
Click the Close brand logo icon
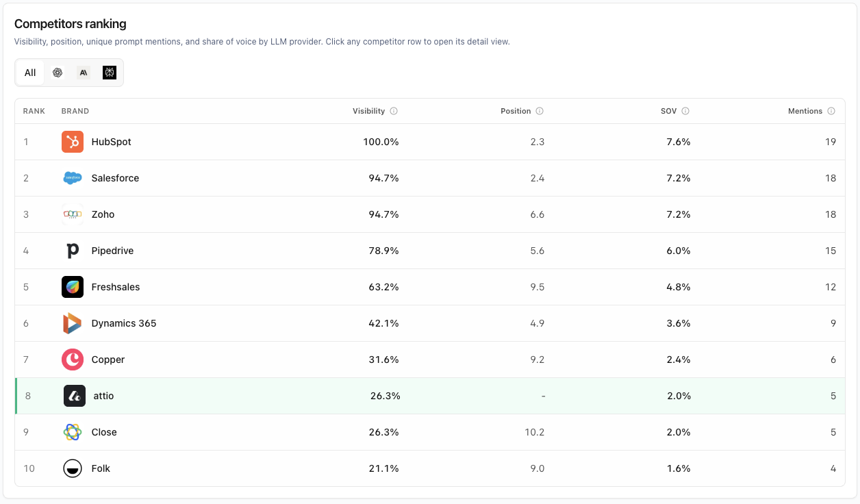coord(73,432)
